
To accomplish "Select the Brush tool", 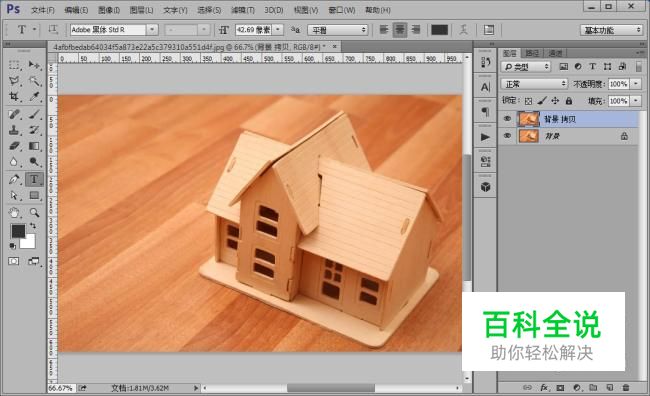I will pyautogui.click(x=34, y=114).
